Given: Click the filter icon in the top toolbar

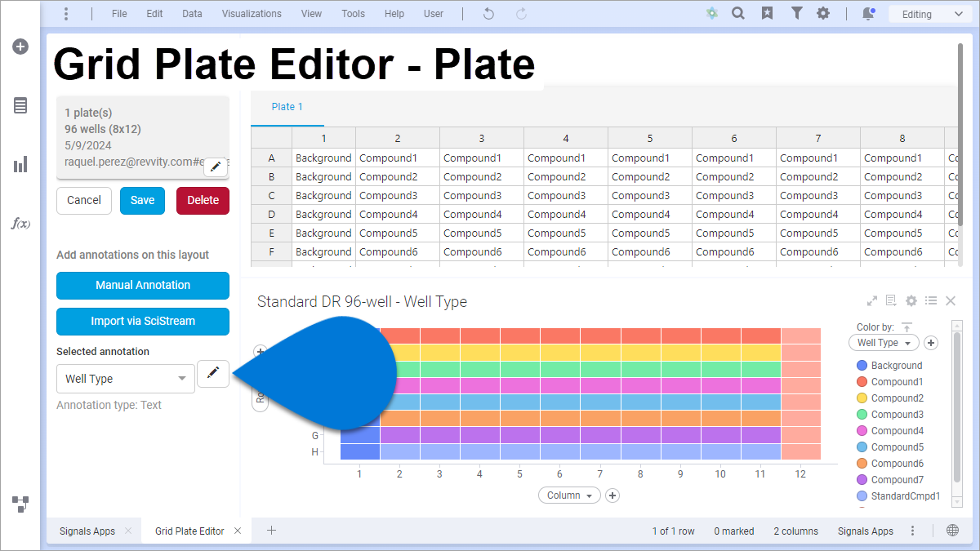Looking at the screenshot, I should (x=796, y=13).
